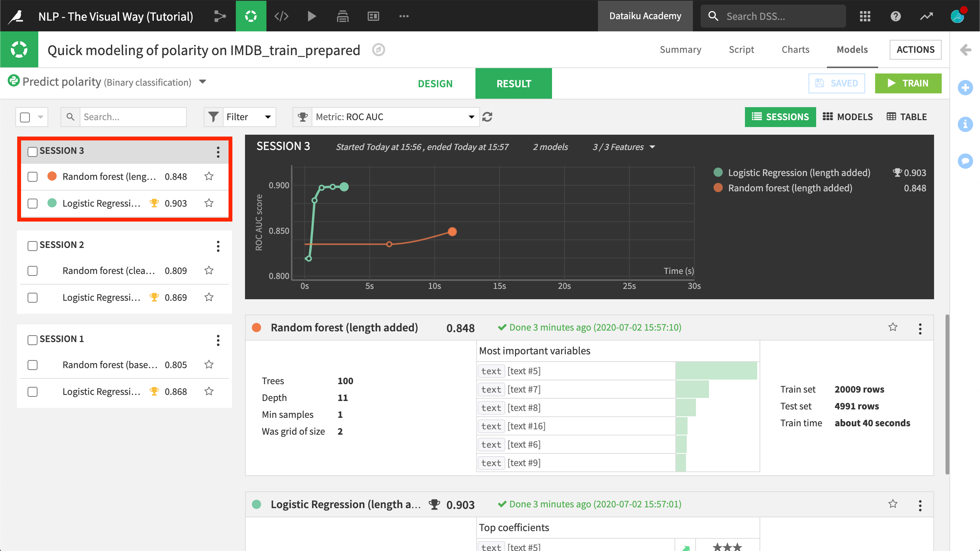Star Logistic Regression 0.869 model

coord(209,297)
